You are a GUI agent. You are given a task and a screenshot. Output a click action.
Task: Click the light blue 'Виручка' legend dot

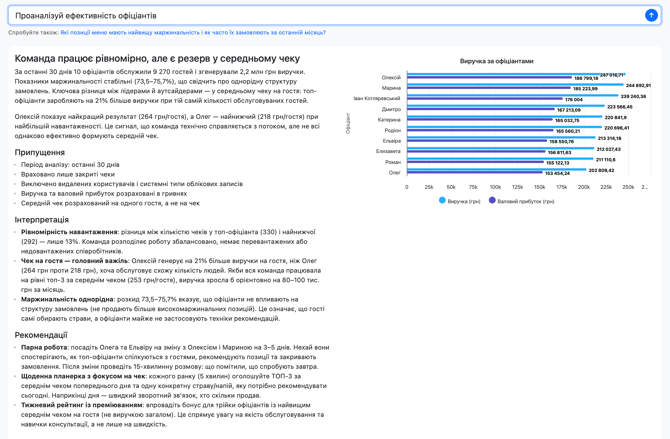442,201
